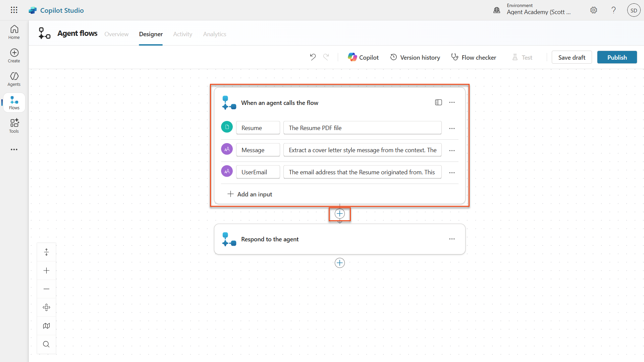644x362 pixels.
Task: Open the ellipsis menu for the Resume input
Action: click(x=452, y=128)
